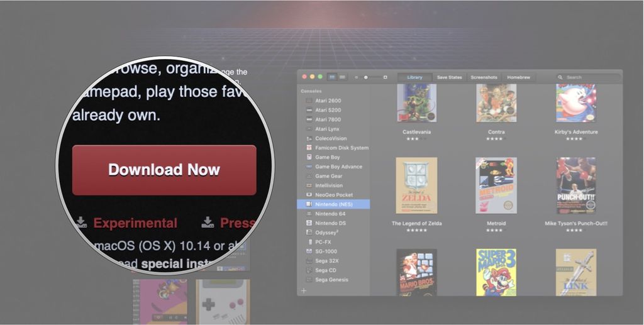Click the plus icon at the sidebar bottom
Viewport: 644px width, 325px height.
pos(304,290)
